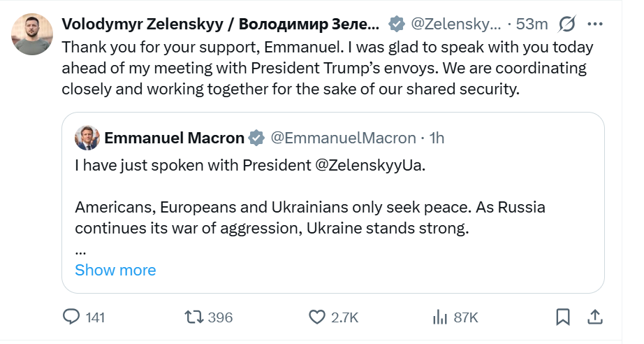The image size is (644, 344).
Task: Click Macron's small avatar in quoted post
Action: 87,138
